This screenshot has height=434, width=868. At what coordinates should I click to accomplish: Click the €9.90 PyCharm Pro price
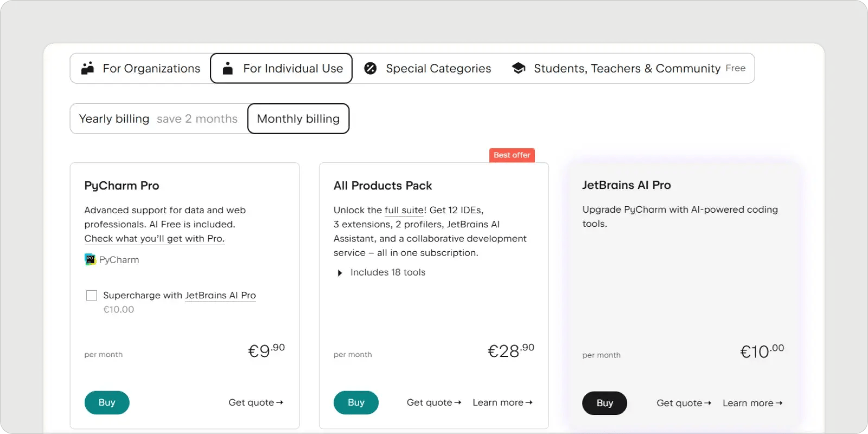pyautogui.click(x=266, y=350)
